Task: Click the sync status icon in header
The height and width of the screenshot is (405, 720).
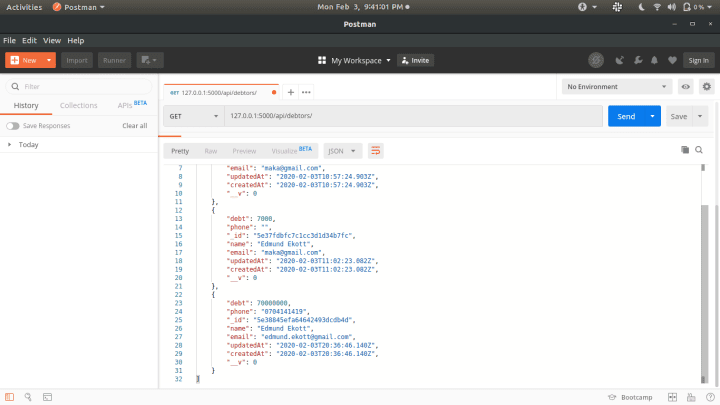Action: (x=596, y=60)
